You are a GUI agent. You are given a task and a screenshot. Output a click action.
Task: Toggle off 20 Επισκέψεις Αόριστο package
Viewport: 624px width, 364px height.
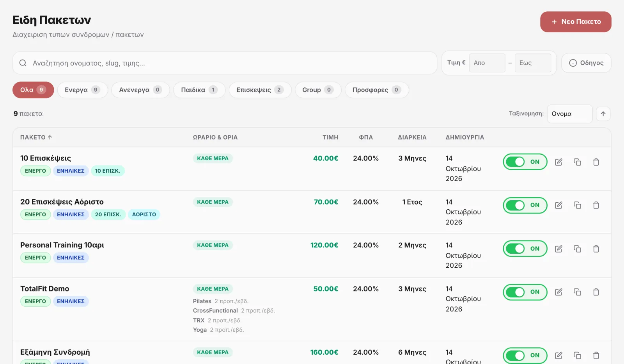click(525, 205)
